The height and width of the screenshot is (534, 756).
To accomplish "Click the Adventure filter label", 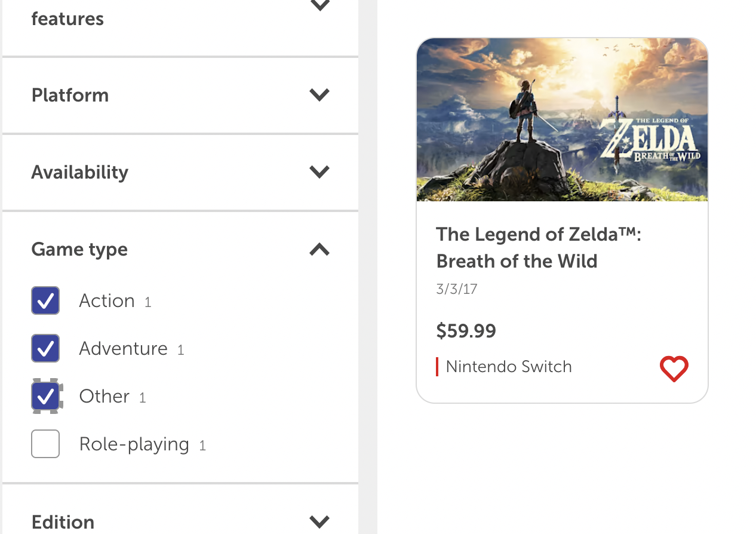I will coord(123,348).
